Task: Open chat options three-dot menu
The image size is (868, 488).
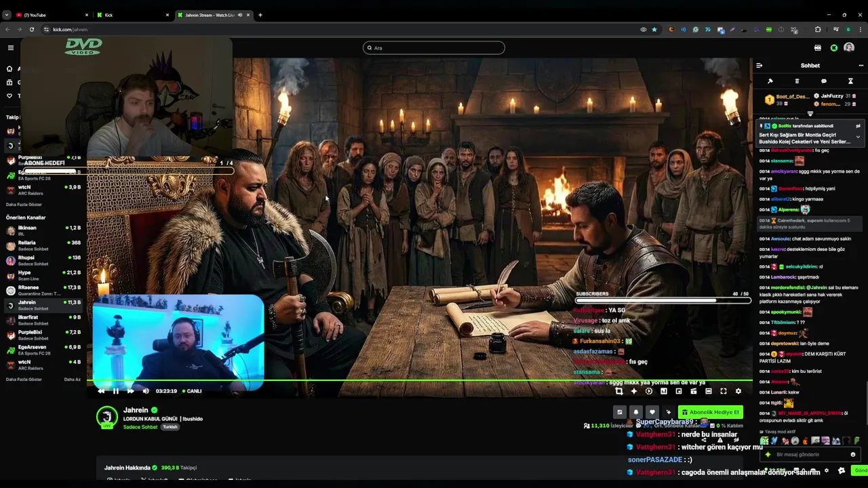Action: tap(861, 66)
